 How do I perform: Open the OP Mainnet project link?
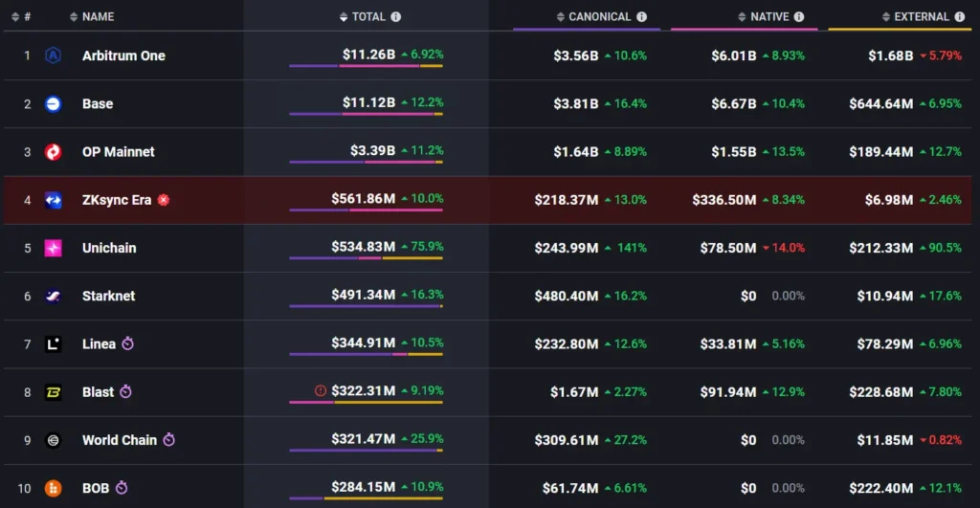[118, 152]
